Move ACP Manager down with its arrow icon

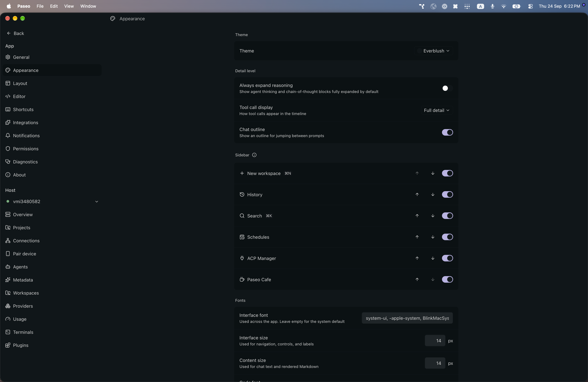(433, 258)
